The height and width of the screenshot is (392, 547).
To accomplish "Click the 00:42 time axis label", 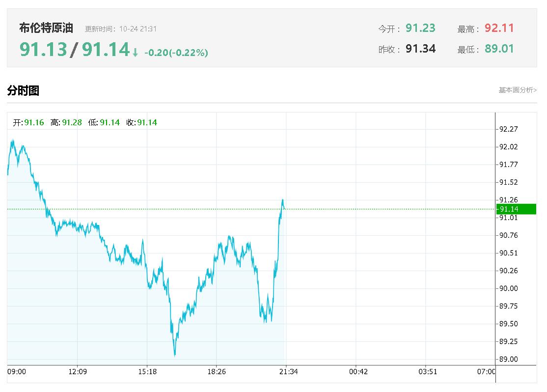I will (358, 372).
